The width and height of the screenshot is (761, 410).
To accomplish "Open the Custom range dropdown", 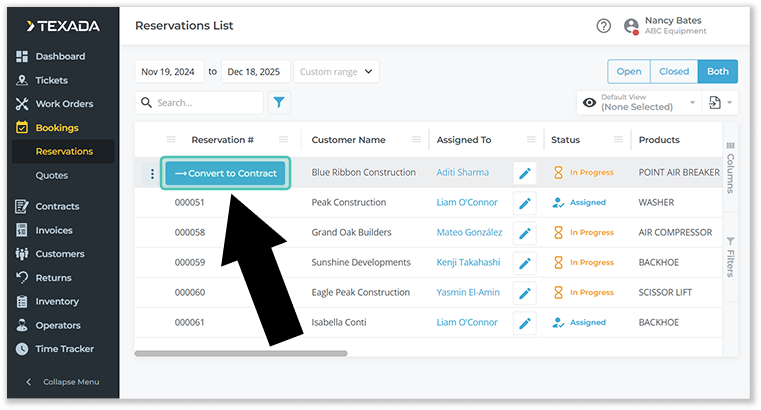I will click(x=337, y=72).
